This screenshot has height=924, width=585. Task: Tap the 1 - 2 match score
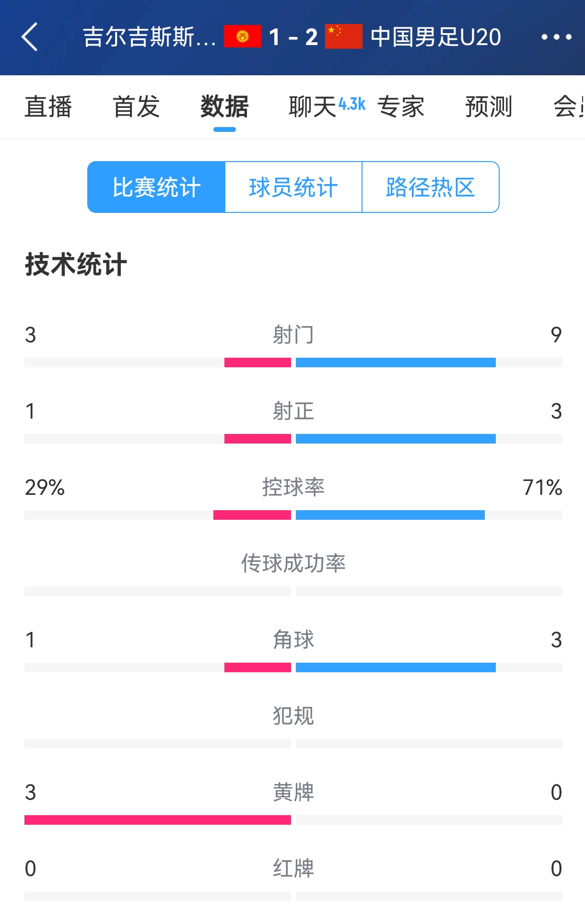pos(293,37)
